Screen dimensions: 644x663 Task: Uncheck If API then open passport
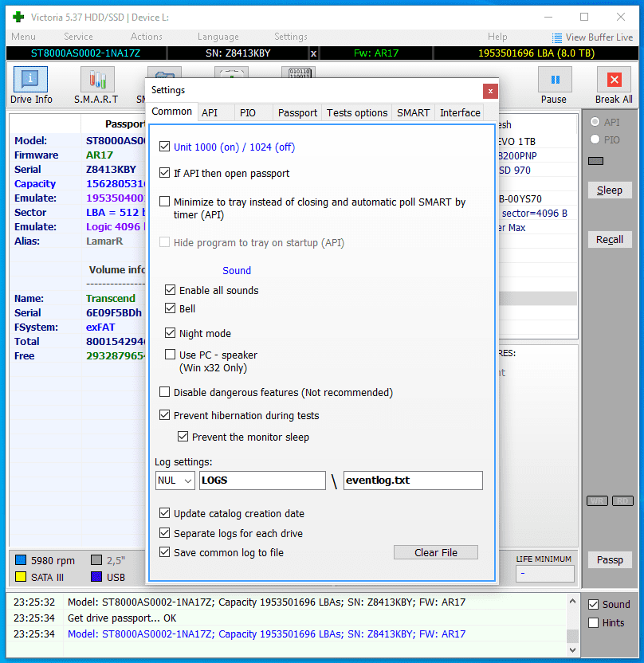point(164,173)
